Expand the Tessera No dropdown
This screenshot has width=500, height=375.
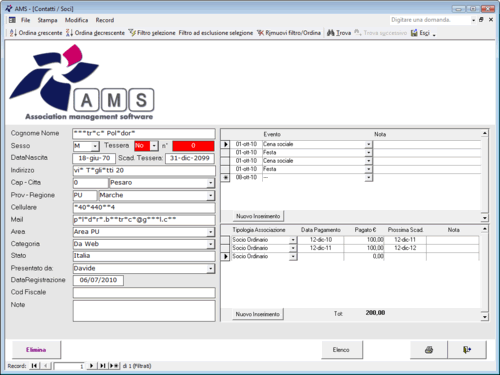tap(154, 146)
